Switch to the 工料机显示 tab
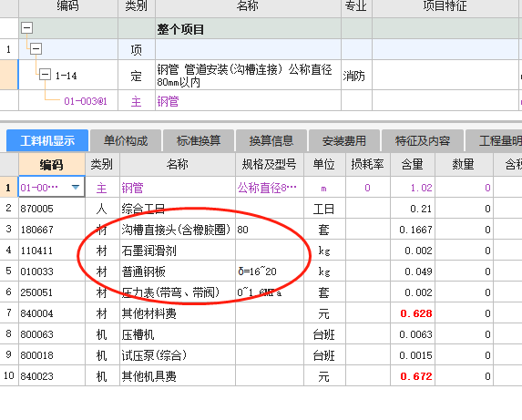This screenshot has width=522, height=420. coord(47,141)
